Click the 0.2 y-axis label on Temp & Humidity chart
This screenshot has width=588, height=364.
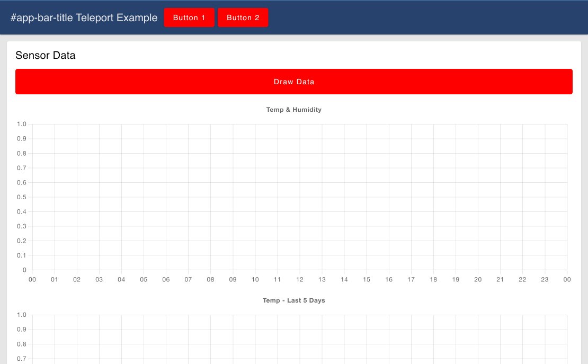(21, 241)
